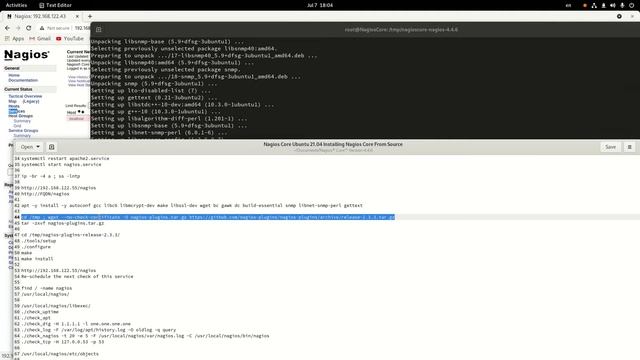The width and height of the screenshot is (640, 360).
Task: Open the Activities overview
Action: [x=16, y=5]
